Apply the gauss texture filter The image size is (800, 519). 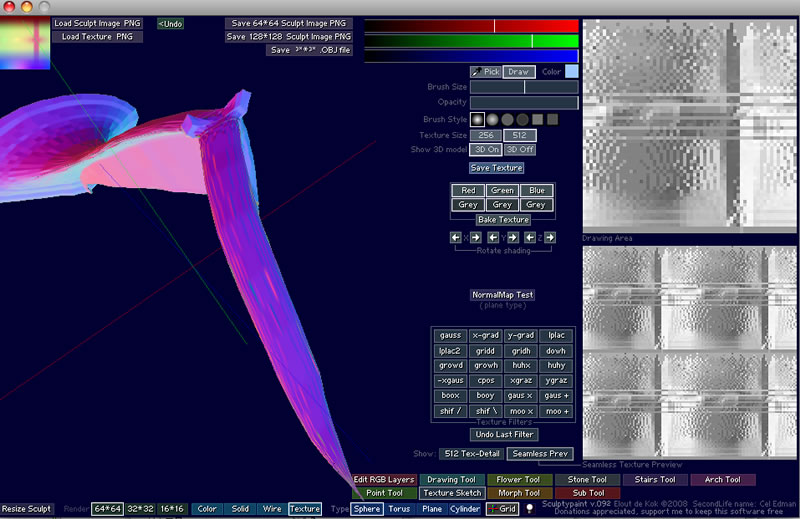(450, 335)
